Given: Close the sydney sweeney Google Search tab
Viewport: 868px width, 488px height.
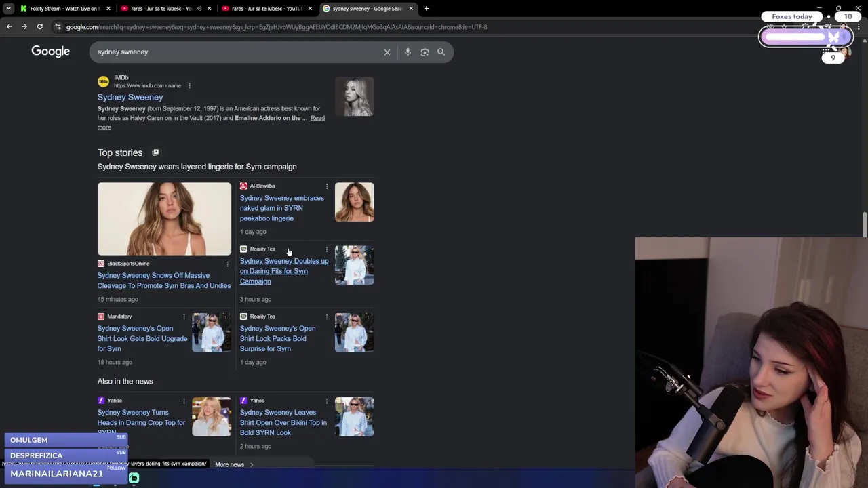Looking at the screenshot, I should pos(411,9).
